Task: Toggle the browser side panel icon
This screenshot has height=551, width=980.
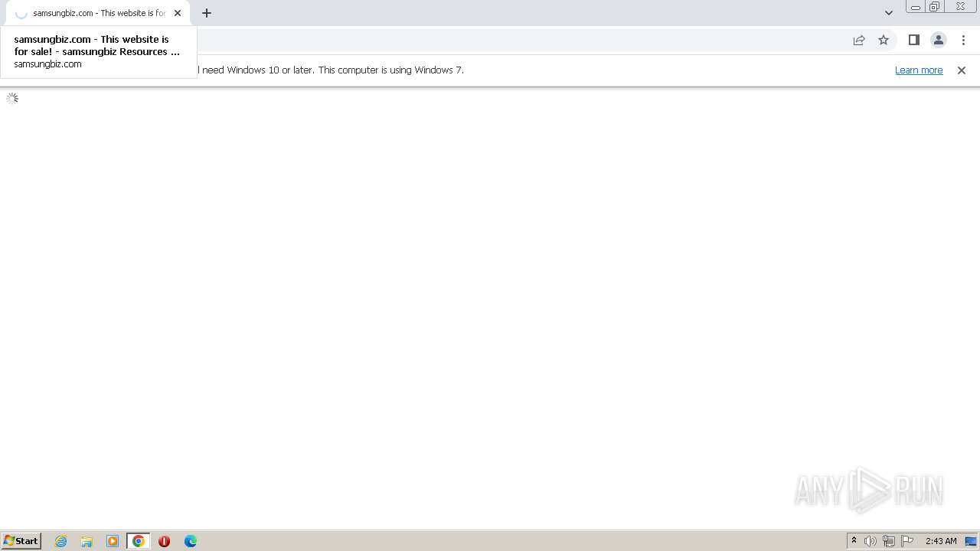Action: click(x=914, y=40)
